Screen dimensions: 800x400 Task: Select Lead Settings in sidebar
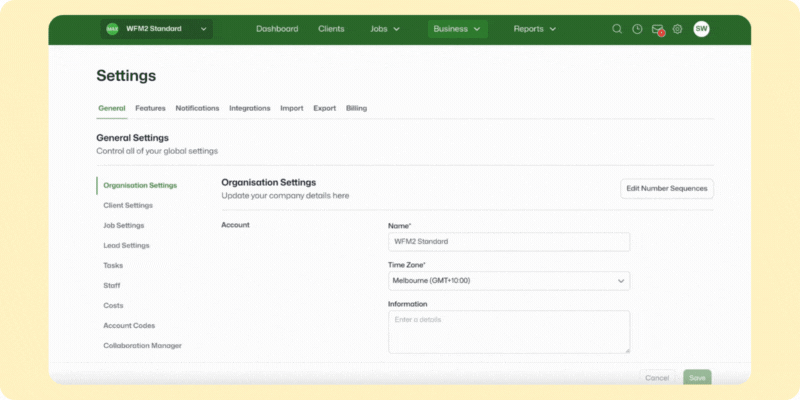[127, 245]
